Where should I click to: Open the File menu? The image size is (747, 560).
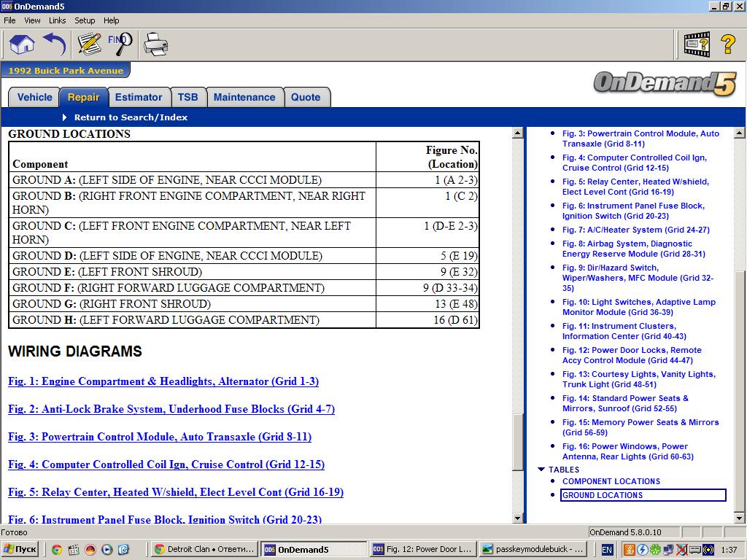[x=9, y=20]
